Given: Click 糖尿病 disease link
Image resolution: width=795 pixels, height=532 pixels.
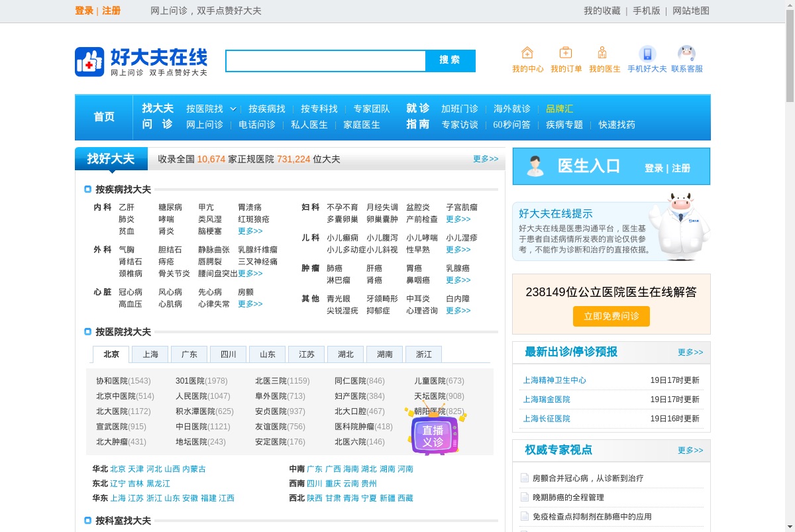Looking at the screenshot, I should (170, 207).
